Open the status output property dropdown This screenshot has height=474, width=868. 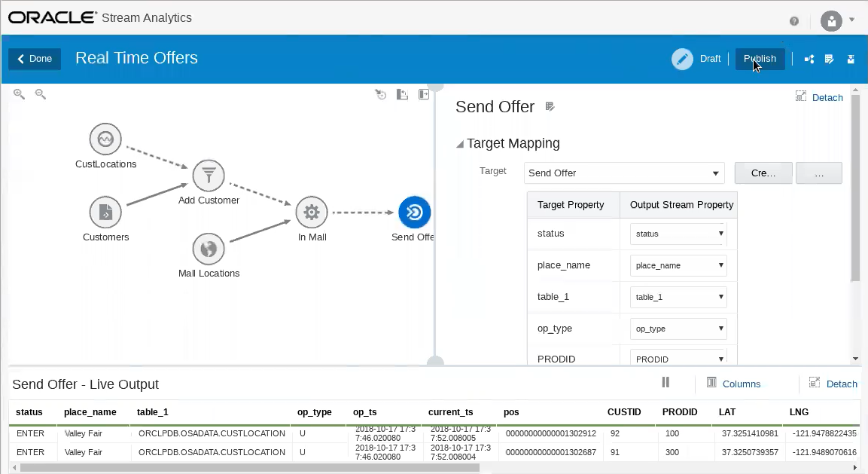678,234
